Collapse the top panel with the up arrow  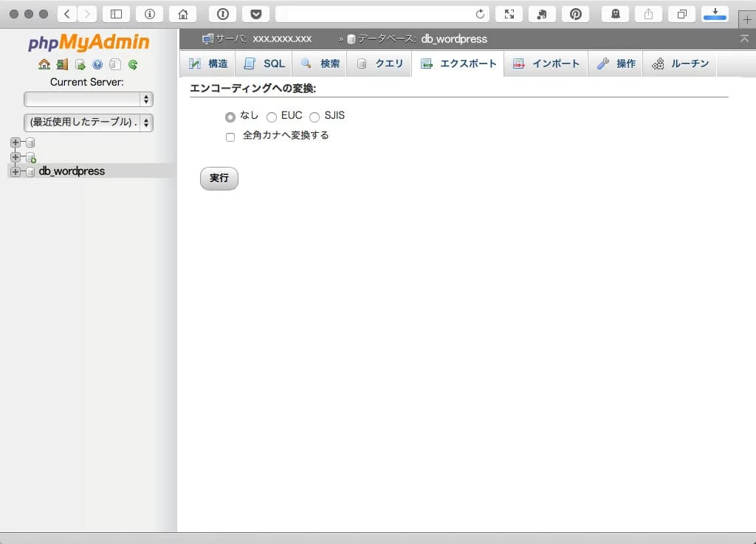[744, 38]
